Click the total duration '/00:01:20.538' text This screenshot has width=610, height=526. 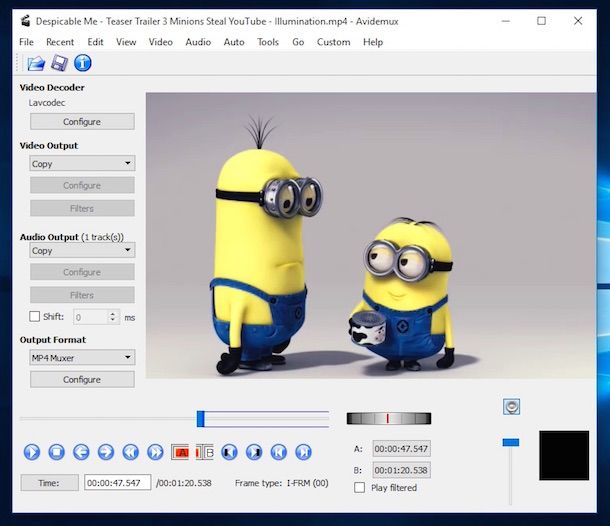(x=184, y=483)
